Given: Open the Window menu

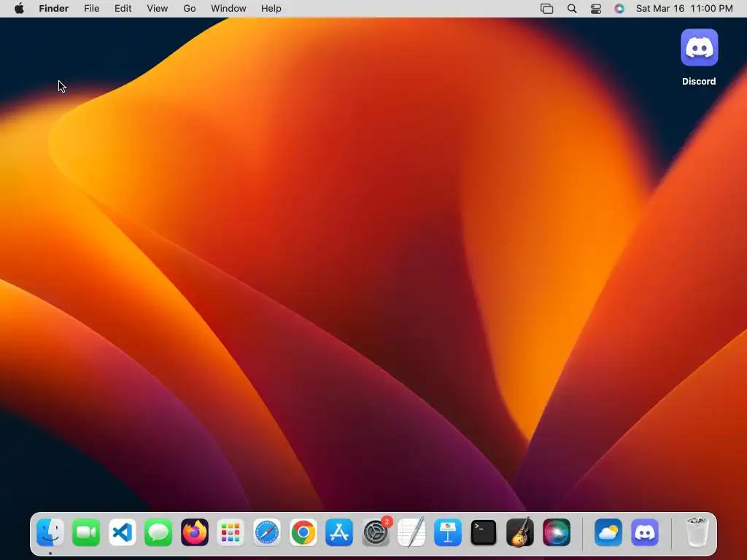Looking at the screenshot, I should tap(228, 9).
